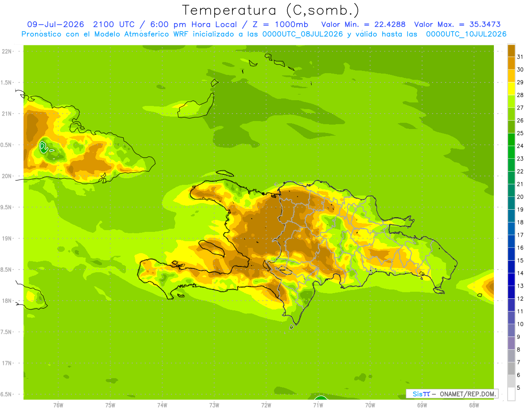Click the "Temperatura (C,somb.)" map title
This screenshot has height=411, width=532.
271,10
